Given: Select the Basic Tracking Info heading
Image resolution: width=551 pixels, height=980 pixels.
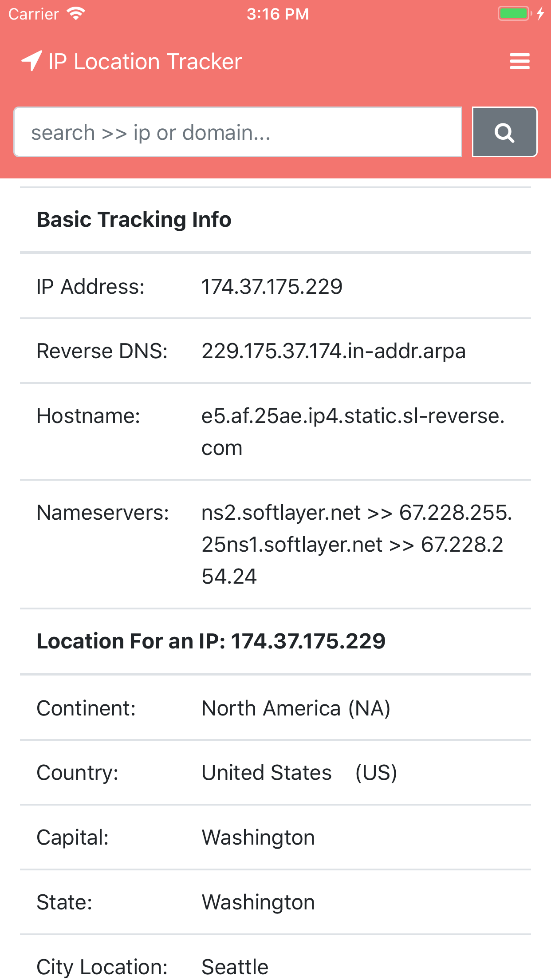Looking at the screenshot, I should [134, 219].
